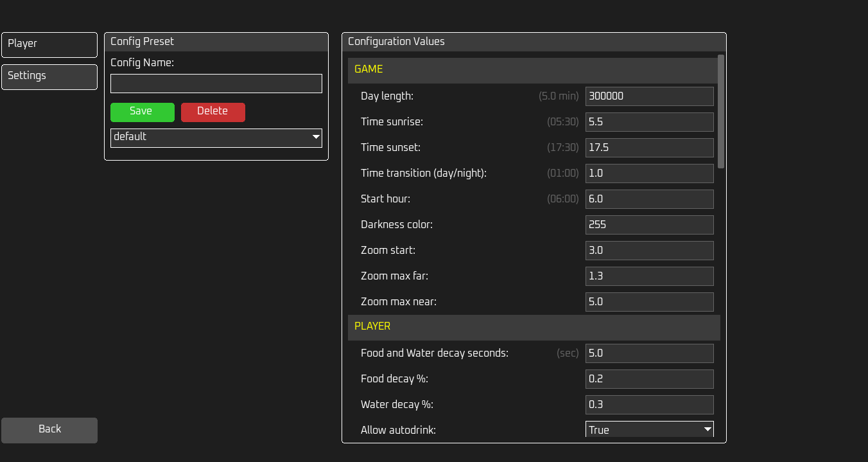Viewport: 868px width, 462px height.
Task: Click the Food and Water decay seconds field
Action: point(649,353)
